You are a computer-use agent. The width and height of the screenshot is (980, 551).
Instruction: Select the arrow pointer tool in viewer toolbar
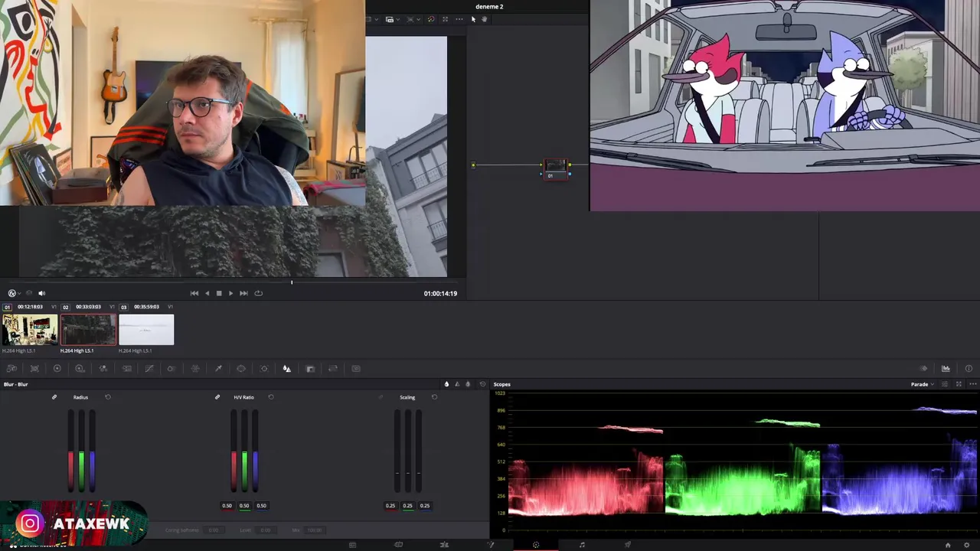[473, 19]
